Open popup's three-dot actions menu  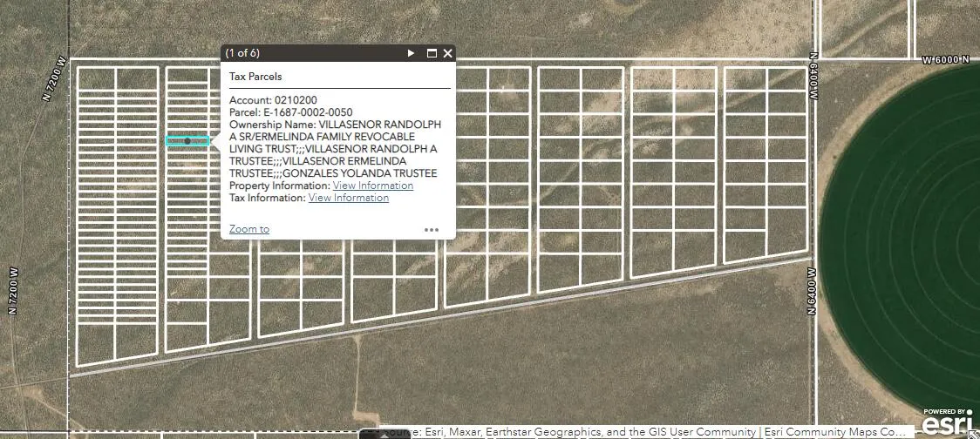point(432,230)
